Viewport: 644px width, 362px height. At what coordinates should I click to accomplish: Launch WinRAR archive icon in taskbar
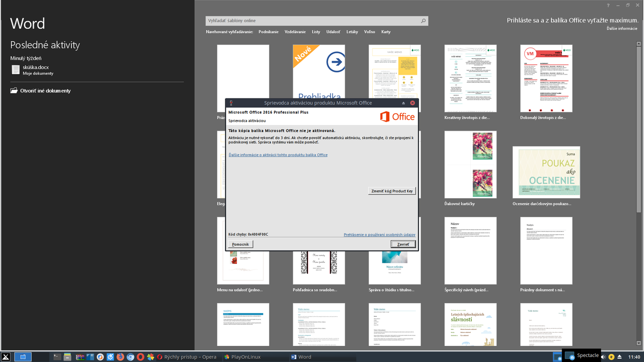point(79,357)
